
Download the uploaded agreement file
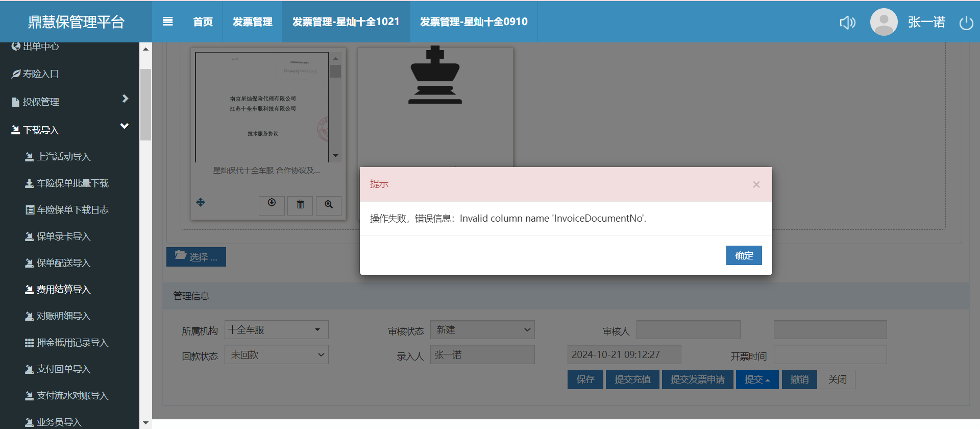point(272,205)
